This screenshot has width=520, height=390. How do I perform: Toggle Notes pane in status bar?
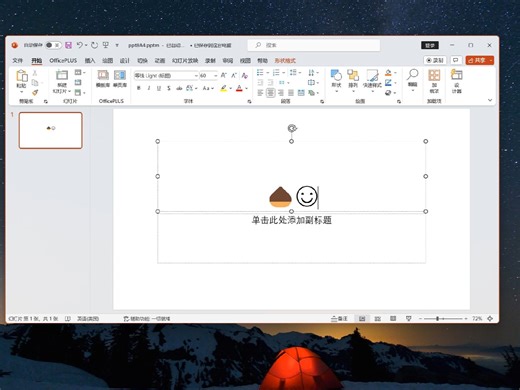click(x=339, y=319)
